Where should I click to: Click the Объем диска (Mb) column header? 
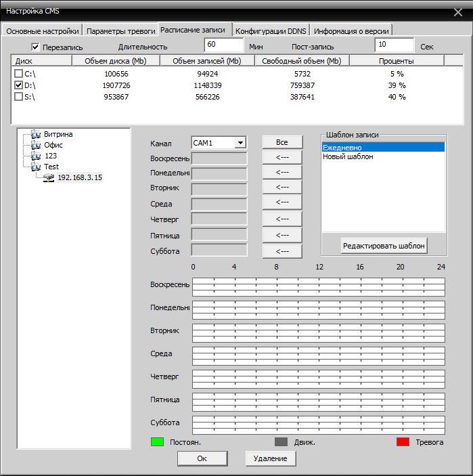click(x=116, y=61)
